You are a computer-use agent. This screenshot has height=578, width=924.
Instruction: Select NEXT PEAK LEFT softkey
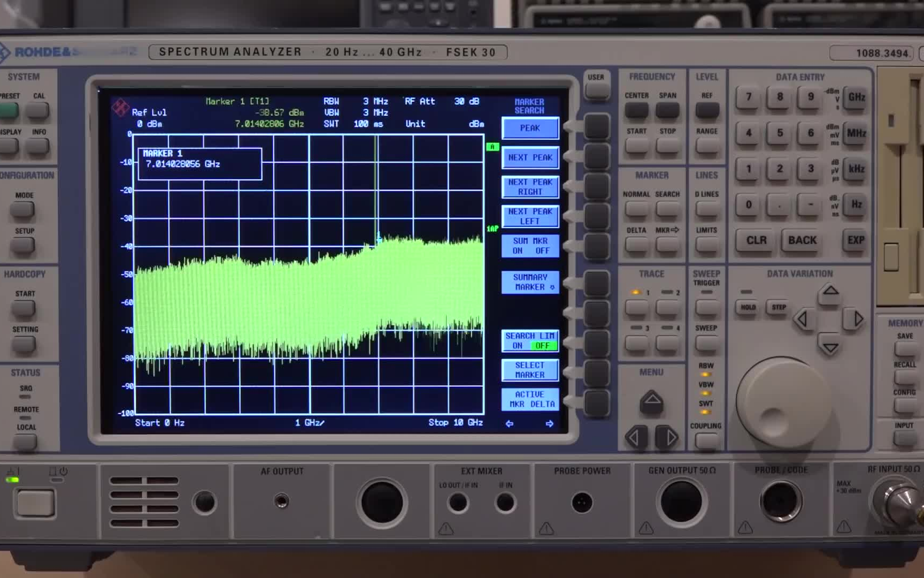click(x=530, y=217)
